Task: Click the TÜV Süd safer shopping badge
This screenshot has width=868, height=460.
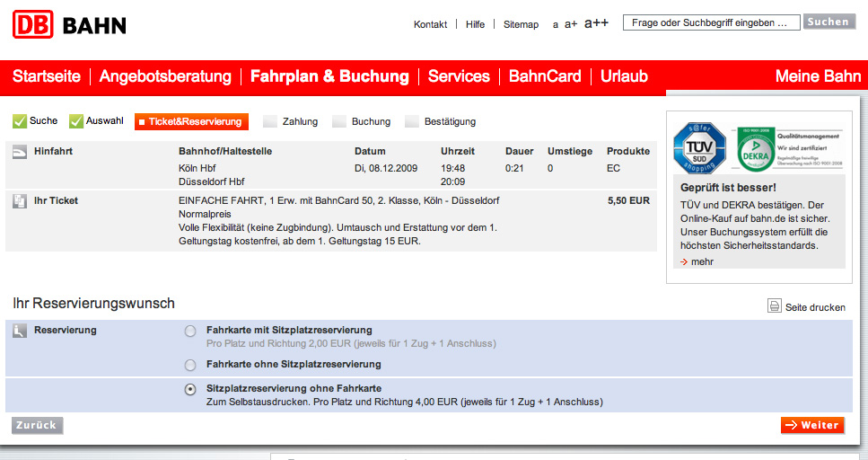Action: 700,148
